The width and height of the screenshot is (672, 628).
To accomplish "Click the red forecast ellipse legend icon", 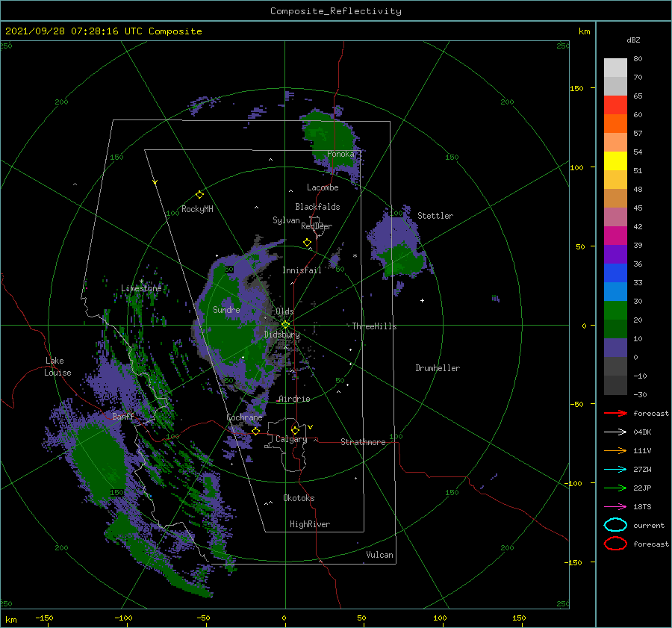I will [615, 544].
